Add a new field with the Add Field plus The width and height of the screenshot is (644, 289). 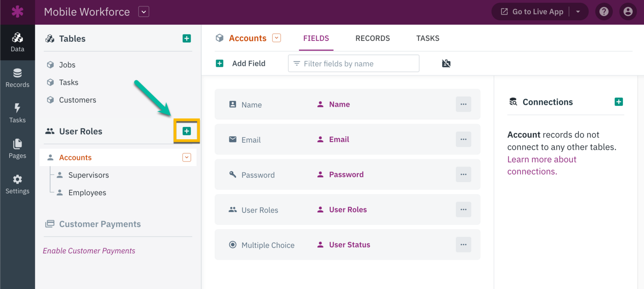[x=219, y=63]
